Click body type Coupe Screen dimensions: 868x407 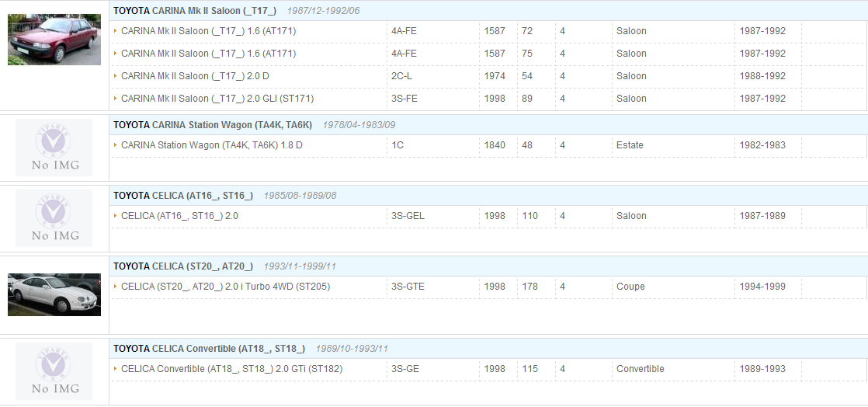click(630, 287)
